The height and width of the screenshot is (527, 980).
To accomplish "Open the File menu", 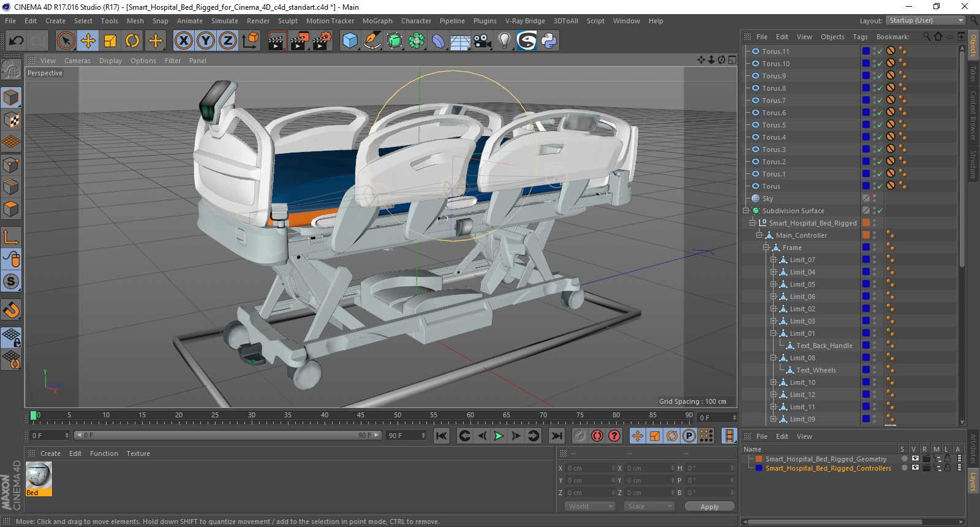I will pyautogui.click(x=10, y=21).
